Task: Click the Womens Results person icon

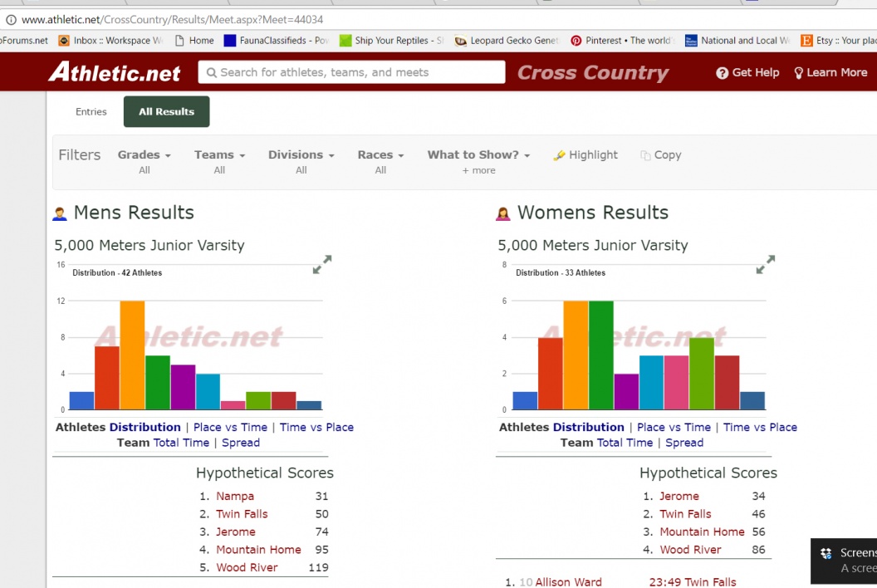Action: [x=502, y=213]
